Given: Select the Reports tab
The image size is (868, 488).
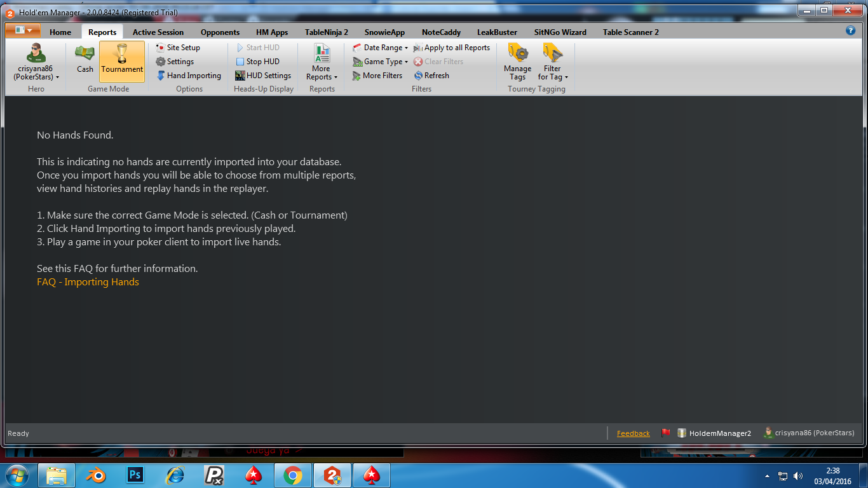Looking at the screenshot, I should pyautogui.click(x=102, y=32).
